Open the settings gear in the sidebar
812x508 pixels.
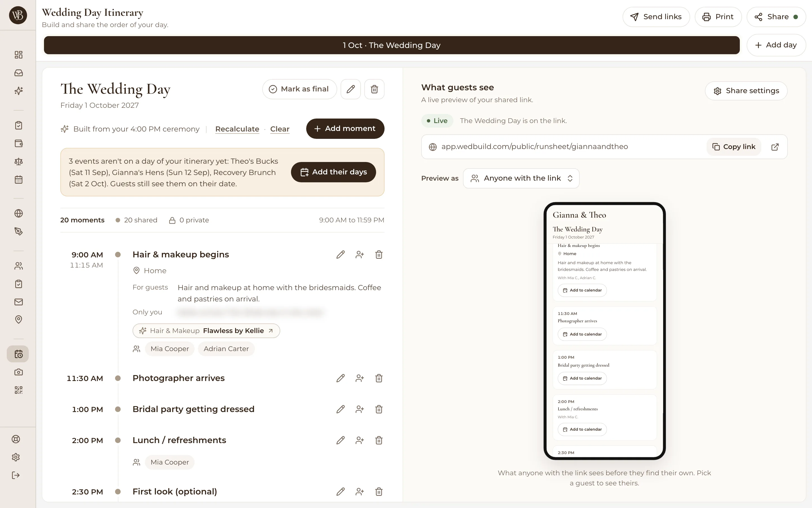tap(16, 457)
